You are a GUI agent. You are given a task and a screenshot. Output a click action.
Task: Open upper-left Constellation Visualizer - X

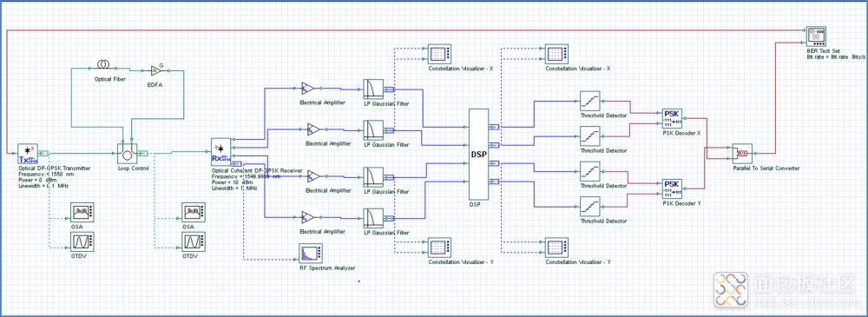[x=437, y=55]
